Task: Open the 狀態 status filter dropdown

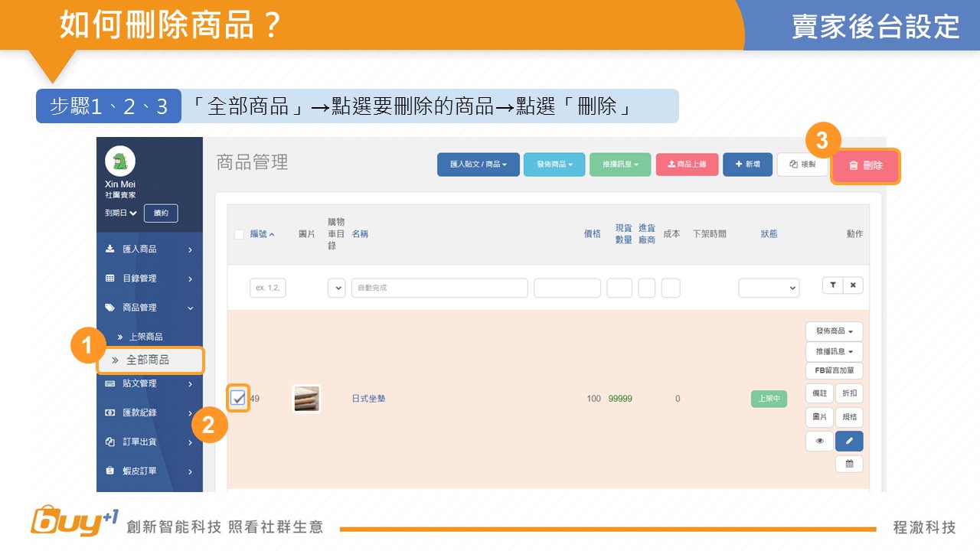Action: click(769, 288)
